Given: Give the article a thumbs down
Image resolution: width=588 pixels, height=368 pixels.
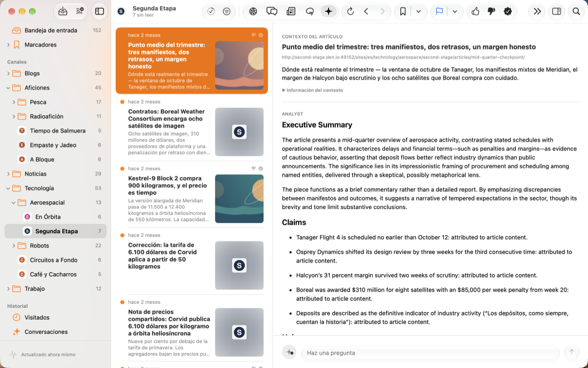Looking at the screenshot, I should (x=492, y=11).
